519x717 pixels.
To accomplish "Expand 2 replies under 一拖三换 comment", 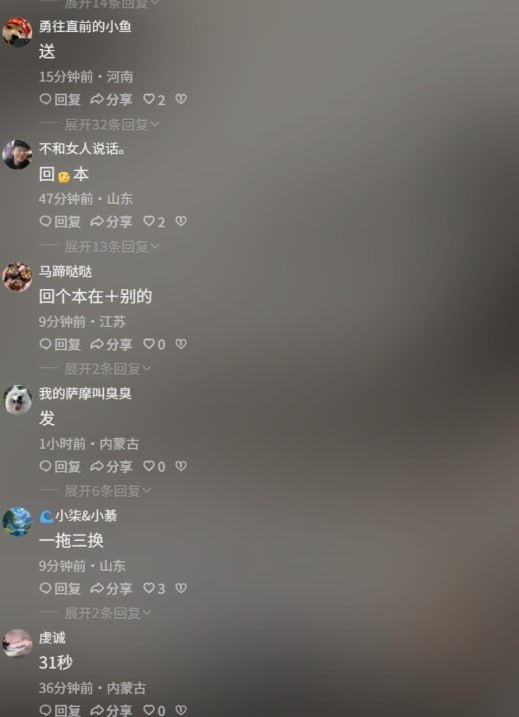I will (x=107, y=613).
